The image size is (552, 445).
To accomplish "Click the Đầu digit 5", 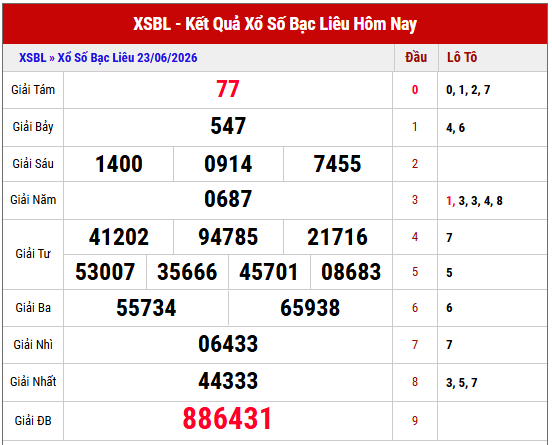I will coord(415,272).
